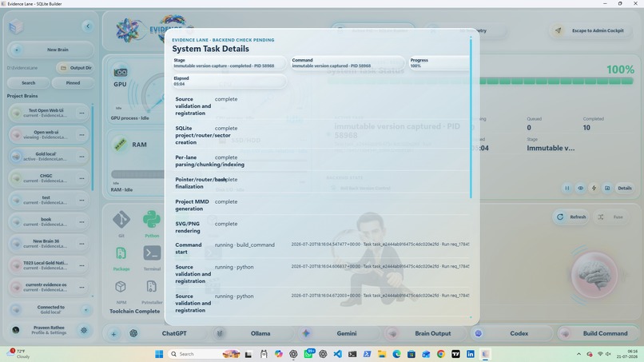This screenshot has height=362, width=644.
Task: Open options menu for CHGC brain
Action: pos(81,178)
